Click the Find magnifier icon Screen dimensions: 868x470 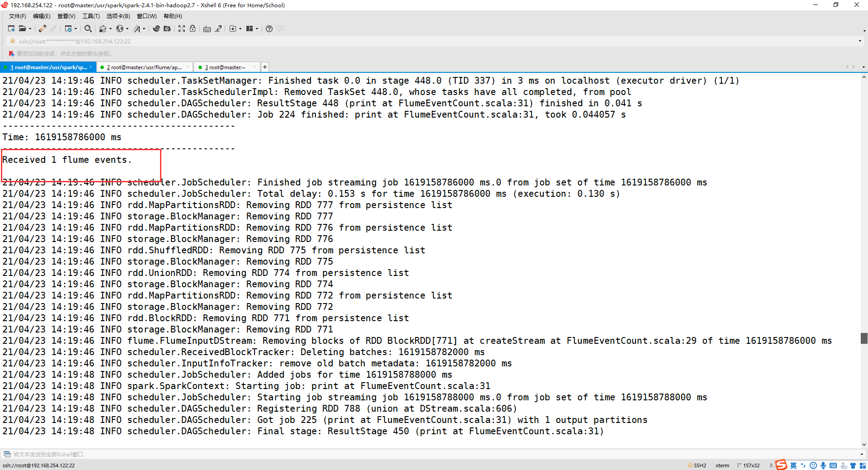pyautogui.click(x=88, y=28)
